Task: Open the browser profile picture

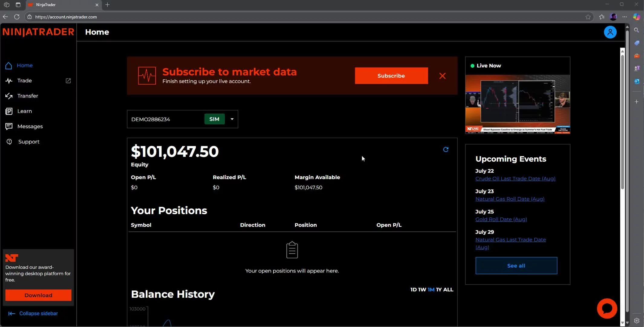Action: [x=613, y=17]
